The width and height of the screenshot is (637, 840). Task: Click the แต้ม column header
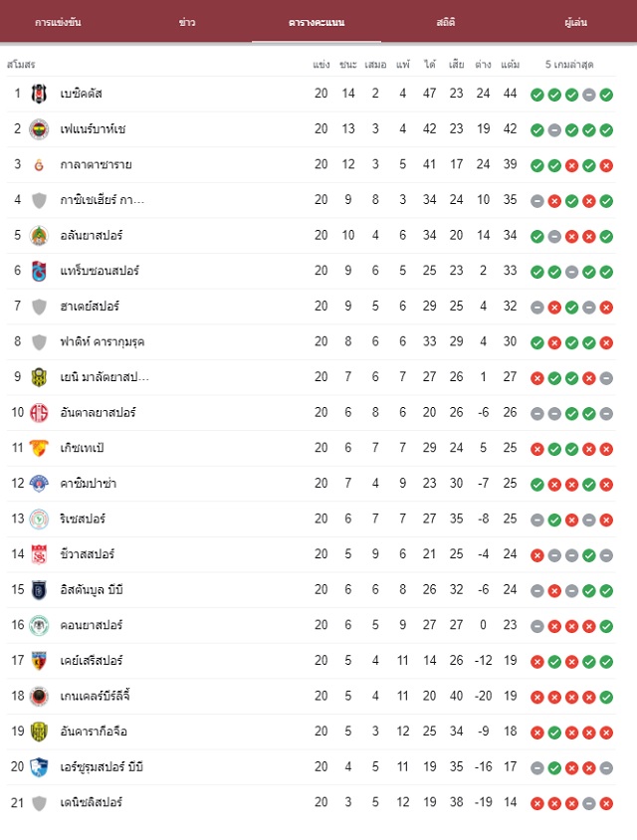510,65
